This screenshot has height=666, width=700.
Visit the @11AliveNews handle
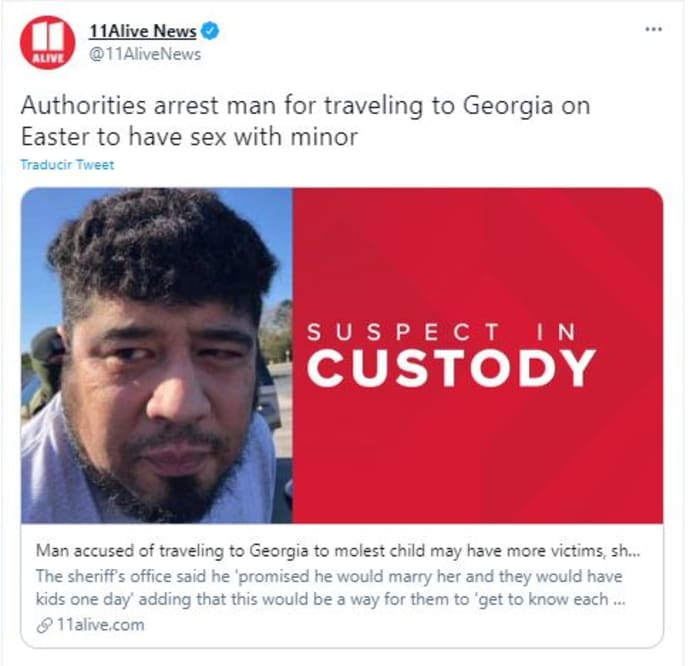click(x=145, y=54)
